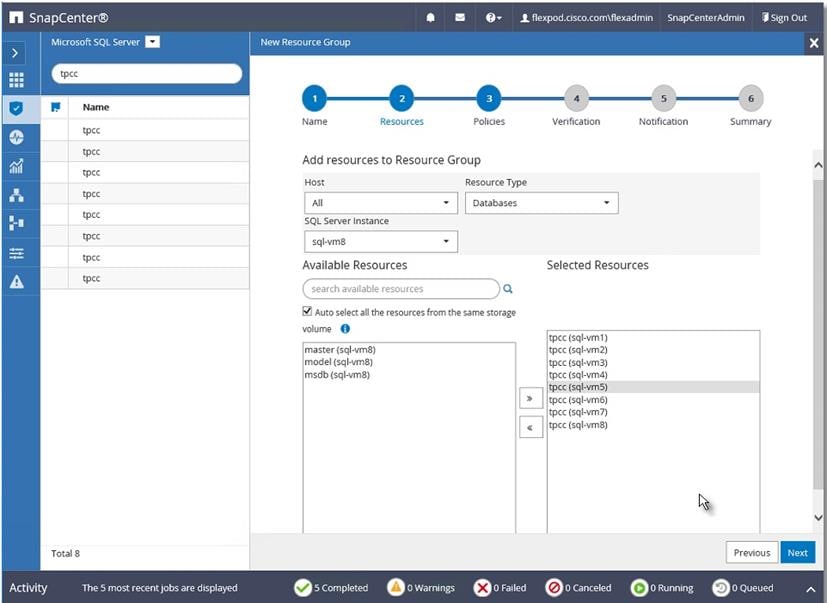Click the flag column header icon
The width and height of the screenshot is (827, 603).
[x=55, y=107]
